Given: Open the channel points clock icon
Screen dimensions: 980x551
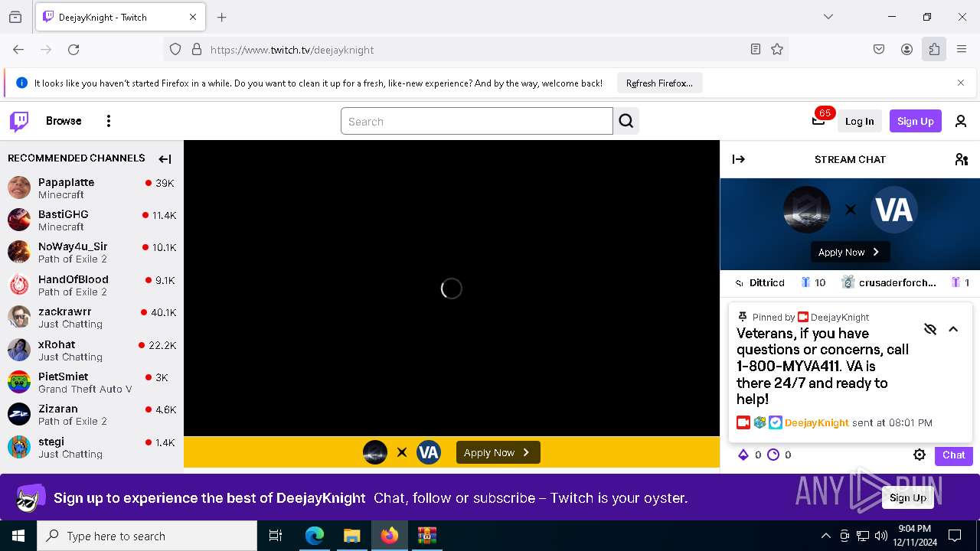Looking at the screenshot, I should click(x=773, y=455).
